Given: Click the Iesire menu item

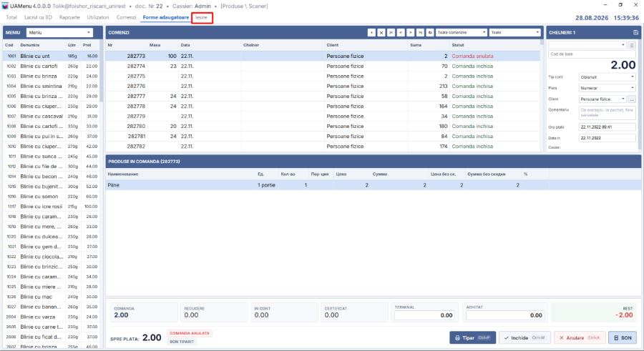Looking at the screenshot, I should click(201, 18).
